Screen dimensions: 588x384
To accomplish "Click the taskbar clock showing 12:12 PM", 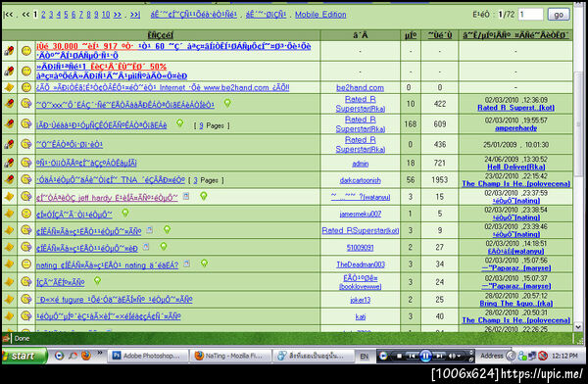I will point(564,356).
